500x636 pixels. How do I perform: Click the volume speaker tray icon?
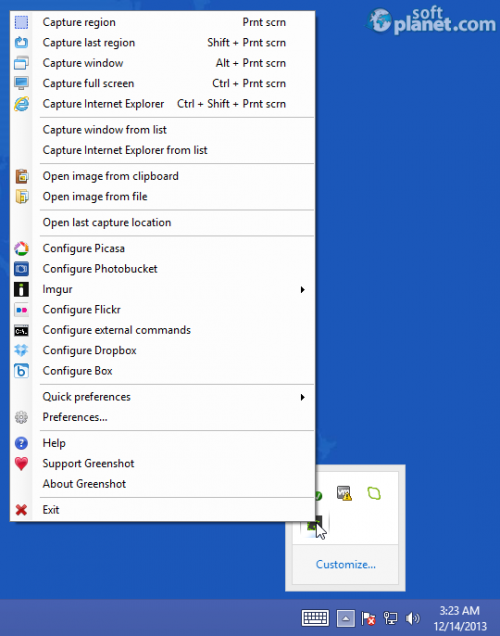tap(412, 619)
